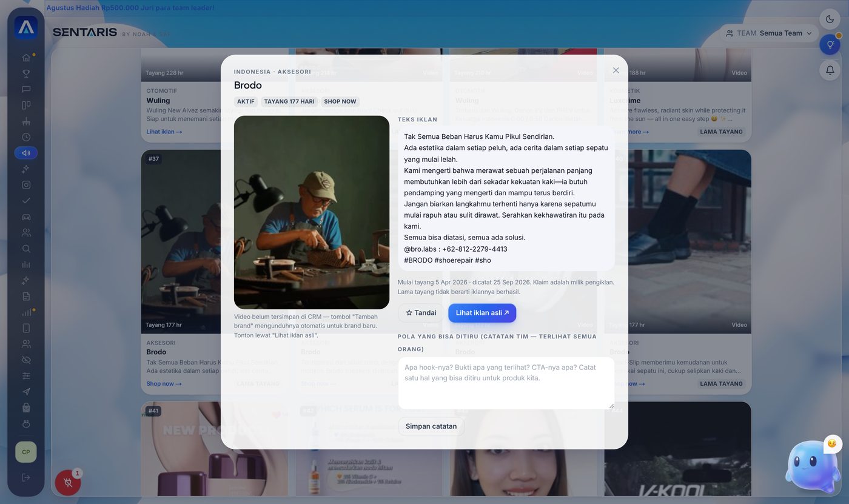849x504 pixels.
Task: Click the logout arrow icon
Action: tap(26, 477)
